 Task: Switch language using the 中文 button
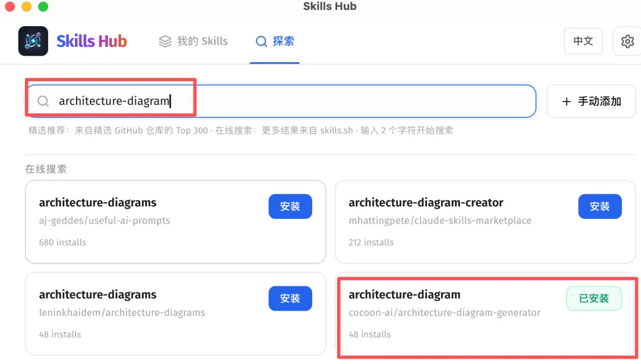(583, 41)
